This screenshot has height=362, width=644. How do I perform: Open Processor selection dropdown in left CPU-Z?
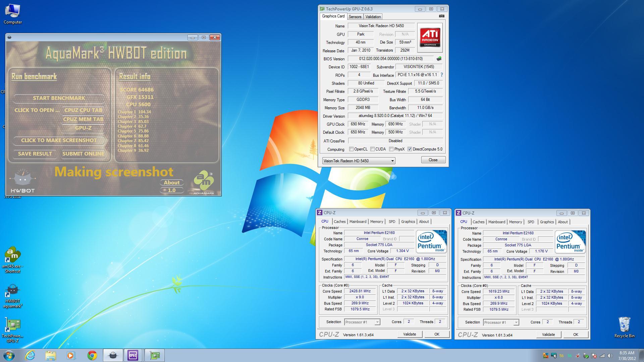point(362,322)
